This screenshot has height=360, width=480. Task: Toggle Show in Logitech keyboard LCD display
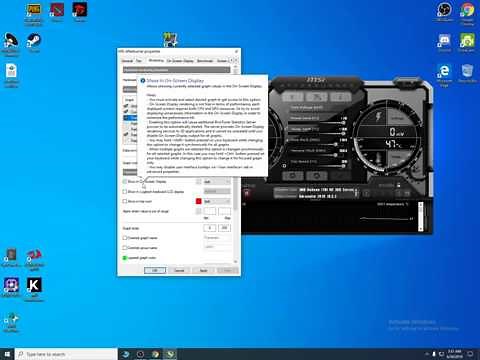coord(125,192)
